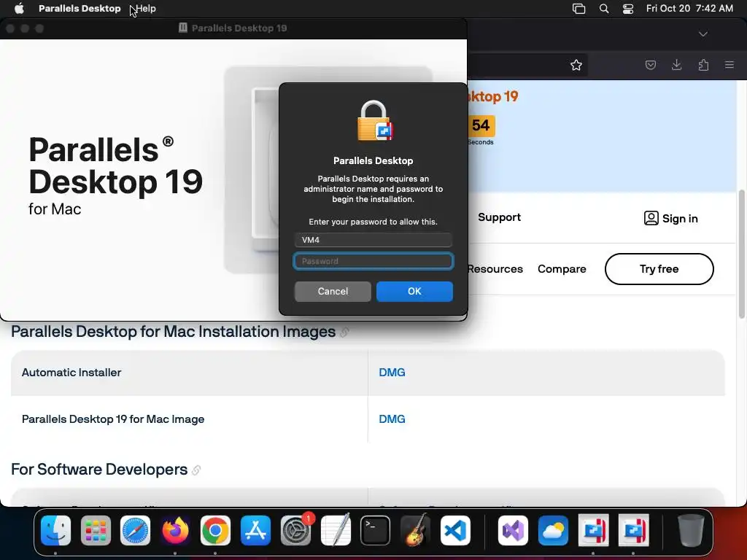Open Firefox from the Dock
This screenshot has height=560, width=747.
point(175,530)
